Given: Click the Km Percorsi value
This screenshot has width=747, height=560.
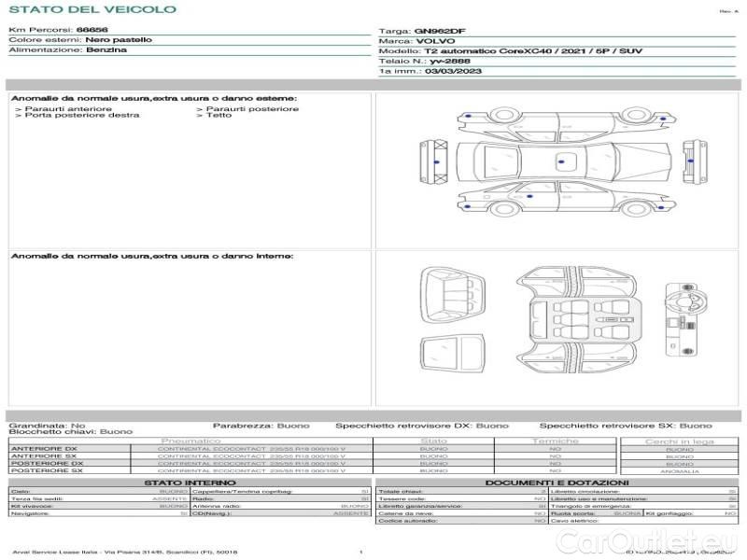Looking at the screenshot, I should [x=92, y=30].
